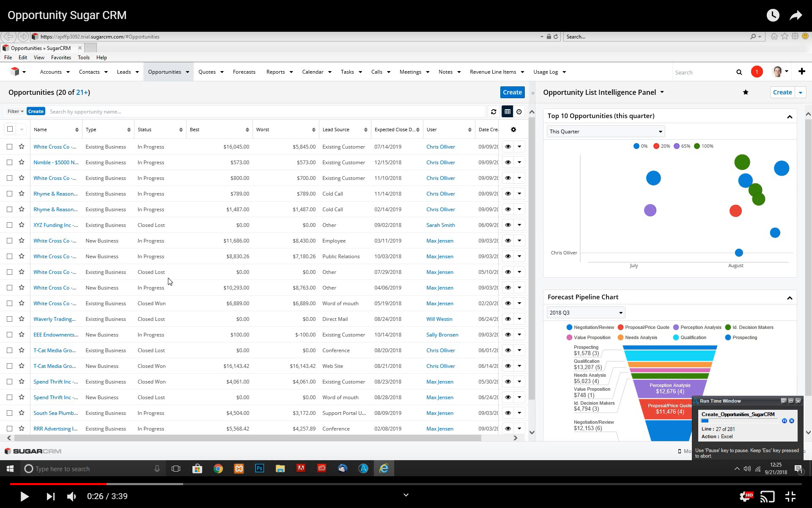Click the quick create plus icon
Viewport: 812px width, 508px height.
[x=801, y=72]
